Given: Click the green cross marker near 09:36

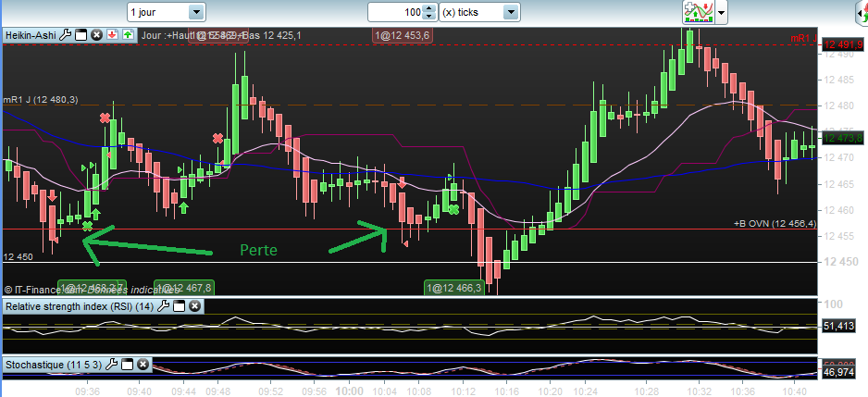Looking at the screenshot, I should (87, 226).
